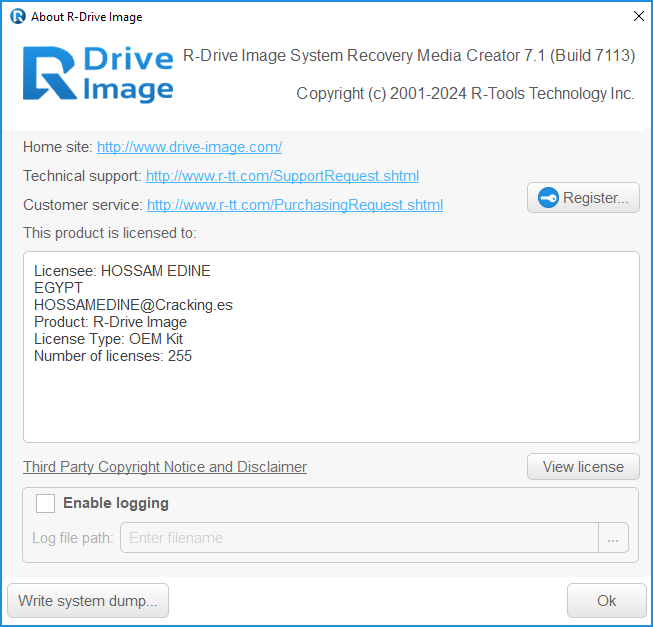Click the Product: R-Drive Image line

[x=110, y=322]
